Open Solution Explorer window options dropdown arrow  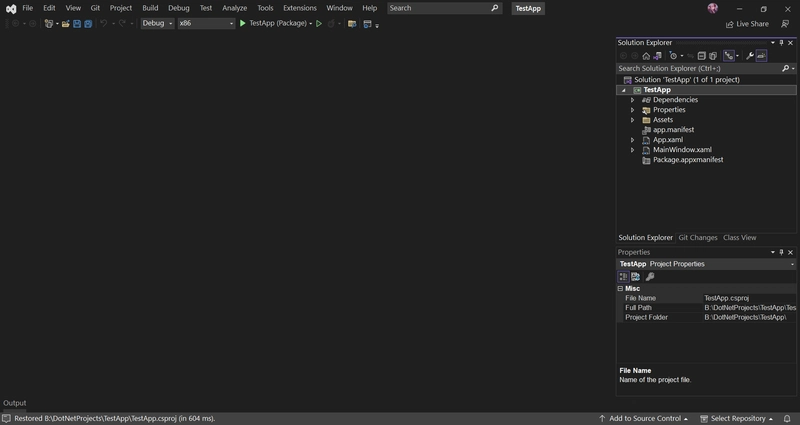click(x=772, y=42)
